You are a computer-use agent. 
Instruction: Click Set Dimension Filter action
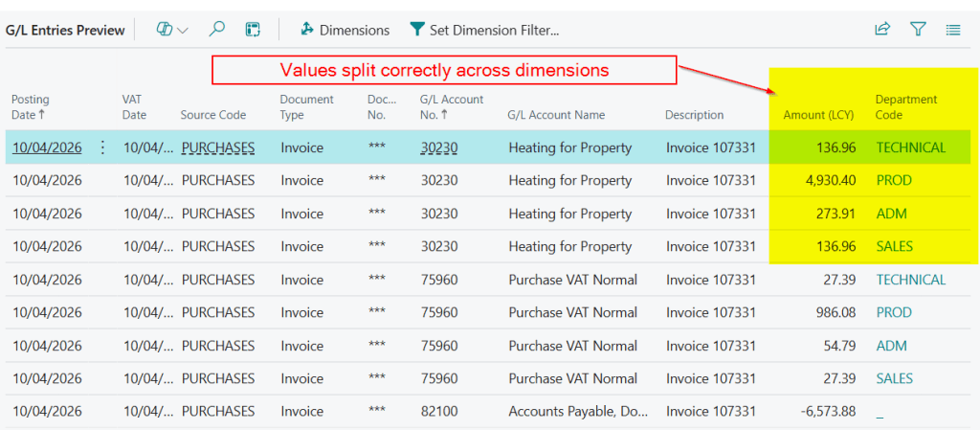pos(484,30)
